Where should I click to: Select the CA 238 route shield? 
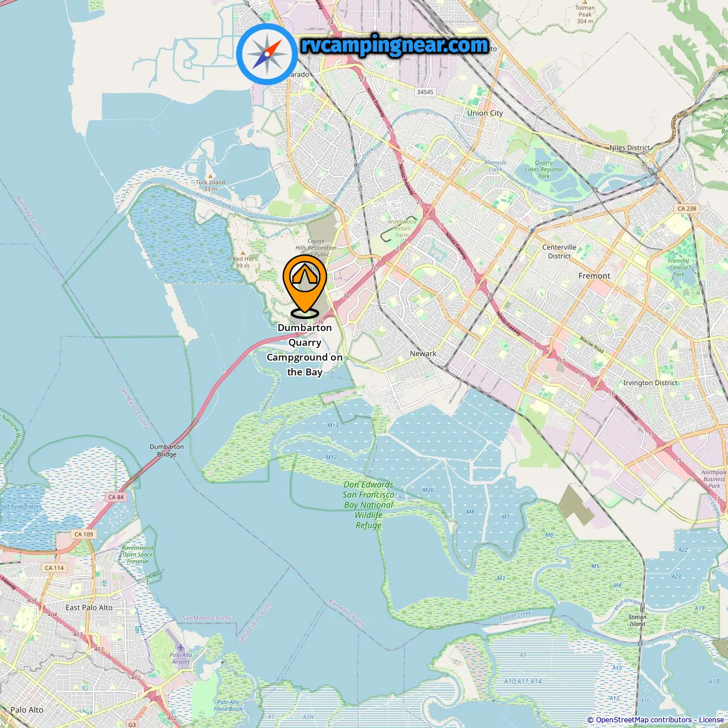pyautogui.click(x=687, y=208)
